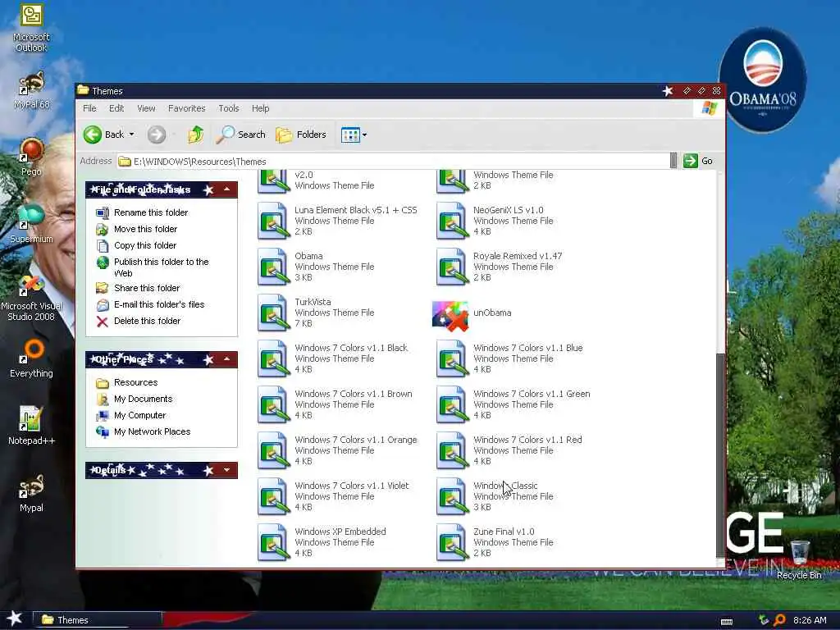Select Luna Element Black v5.1 theme icon
The width and height of the screenshot is (840, 630).
pos(274,220)
